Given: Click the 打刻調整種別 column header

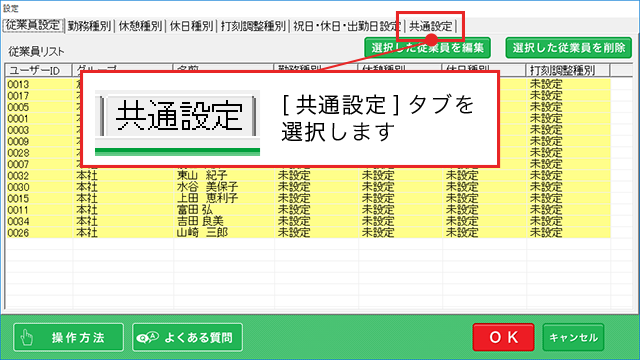Looking at the screenshot, I should pos(568,70).
